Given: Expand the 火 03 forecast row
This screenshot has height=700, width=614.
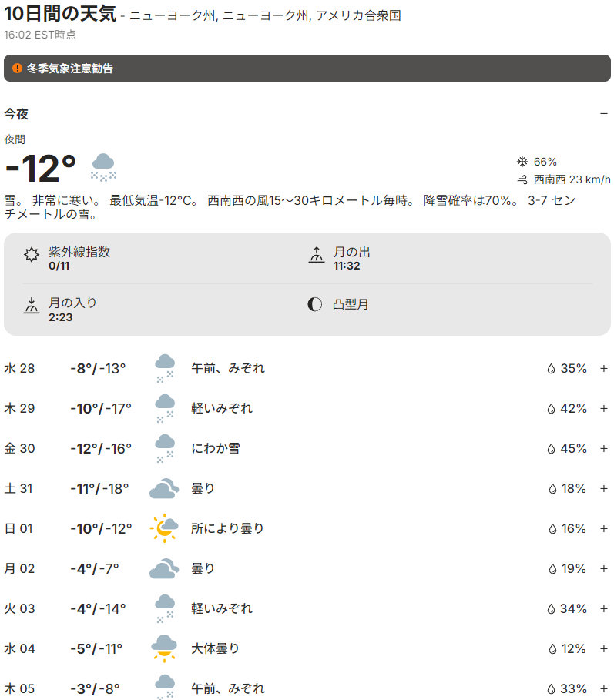Looking at the screenshot, I should [603, 608].
